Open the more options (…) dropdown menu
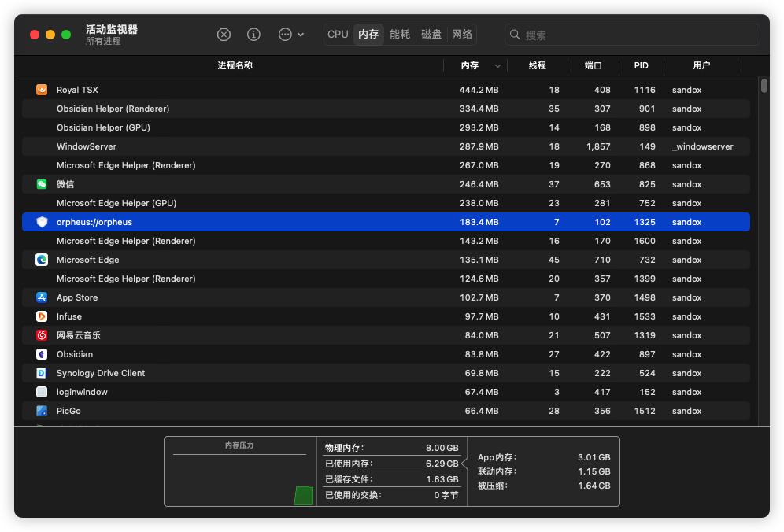 tap(290, 35)
